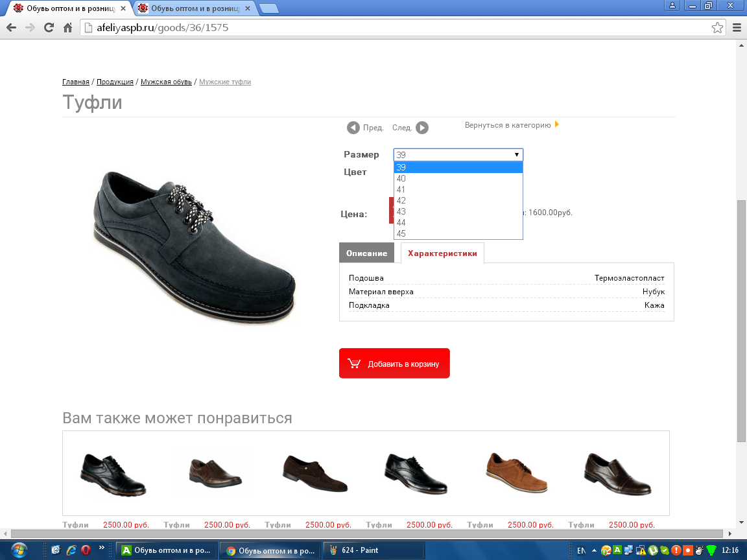747x560 pixels.
Task: Click the orange circle tray icon with the green badge
Action: pos(606,550)
